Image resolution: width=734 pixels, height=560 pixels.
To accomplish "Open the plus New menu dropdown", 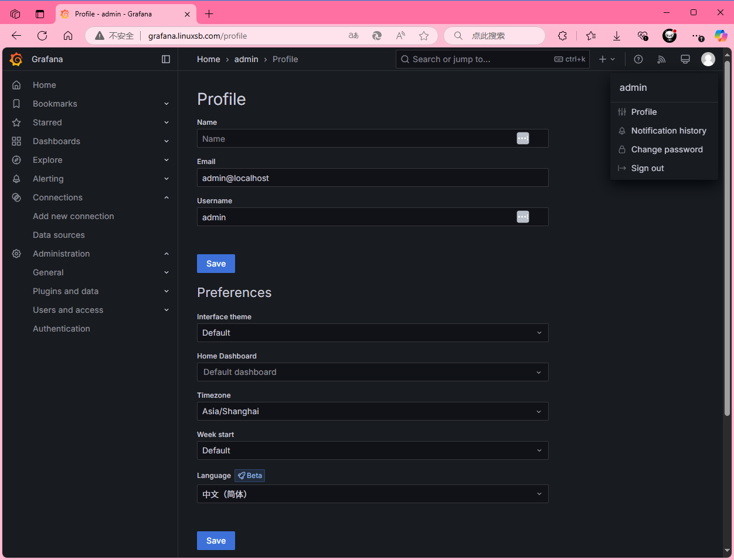I will (607, 59).
